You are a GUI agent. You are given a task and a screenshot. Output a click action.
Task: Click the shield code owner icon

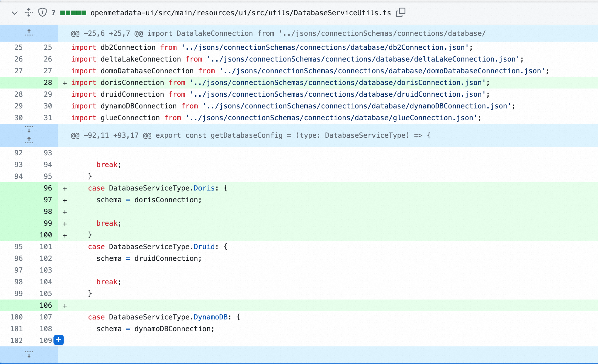(43, 13)
